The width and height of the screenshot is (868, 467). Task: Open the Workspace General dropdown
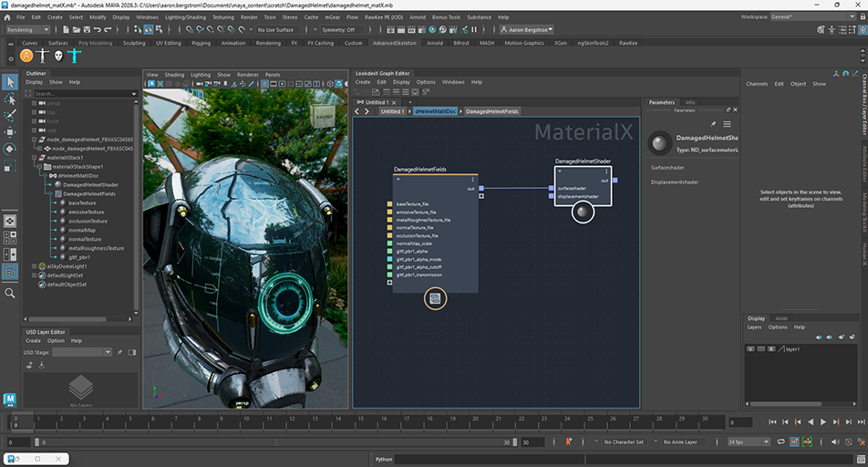[x=813, y=17]
